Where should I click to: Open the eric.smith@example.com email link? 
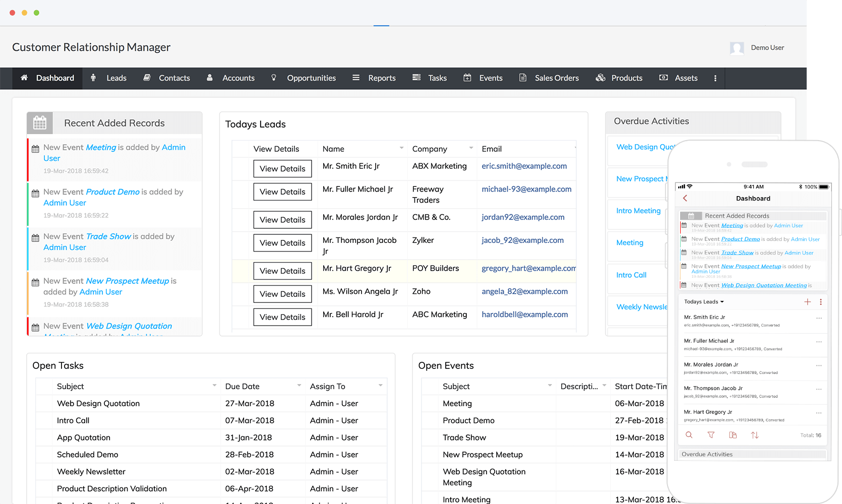(524, 166)
